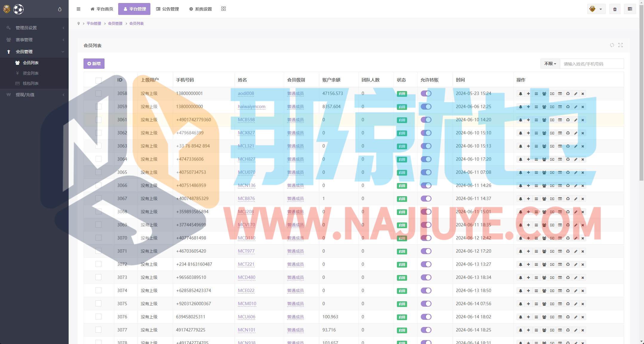Viewport: 644px width, 344px height.
Task: Click the 新增 button
Action: (x=94, y=64)
